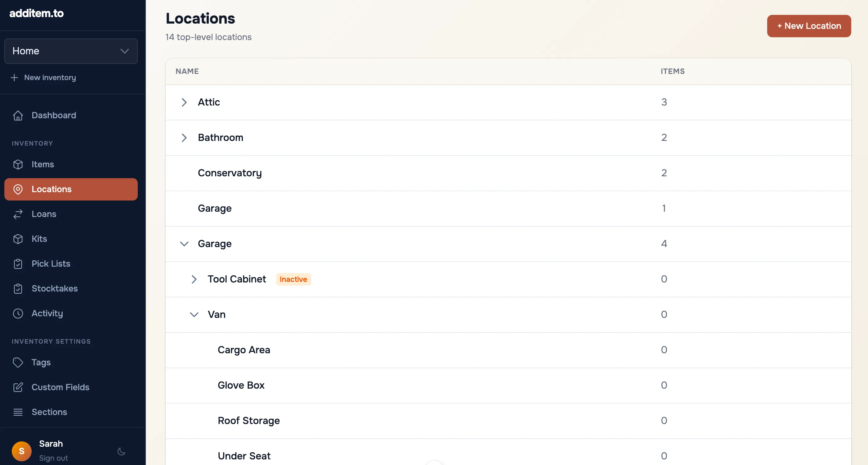The height and width of the screenshot is (465, 868).
Task: Select Locations in the sidebar
Action: tap(71, 189)
